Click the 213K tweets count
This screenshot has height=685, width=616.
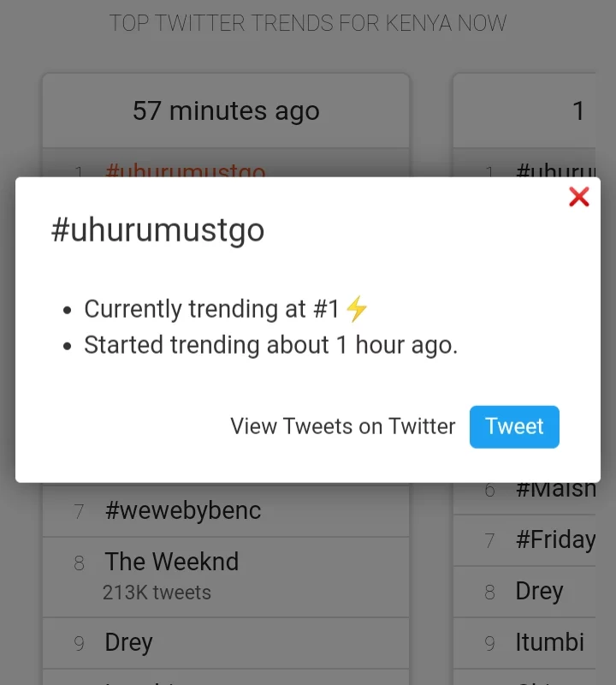coord(157,592)
